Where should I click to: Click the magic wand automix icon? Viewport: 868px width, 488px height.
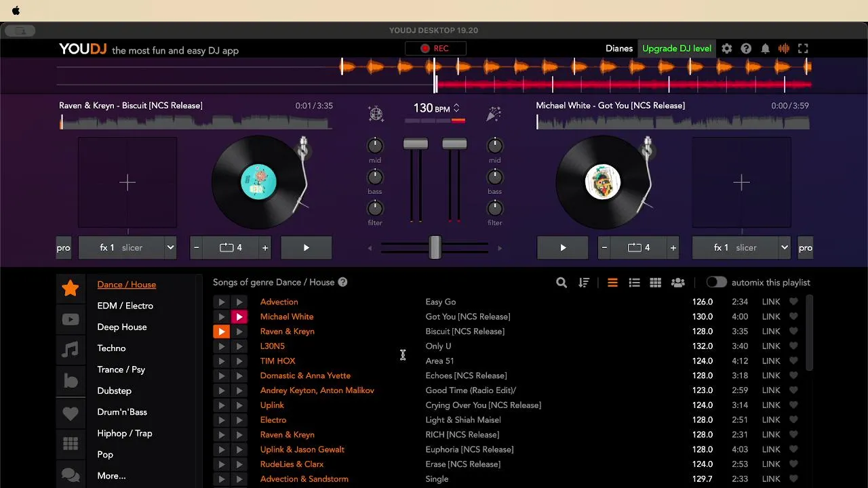pyautogui.click(x=494, y=114)
